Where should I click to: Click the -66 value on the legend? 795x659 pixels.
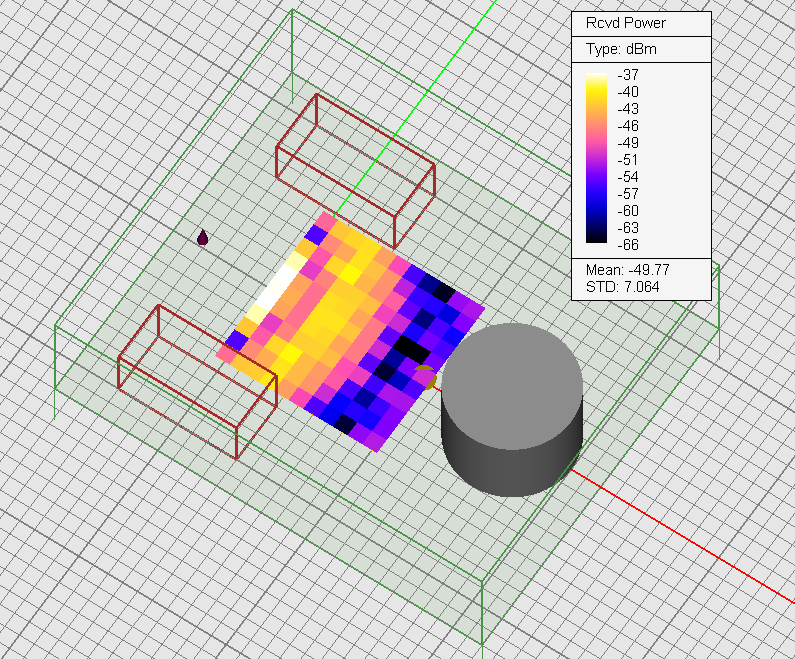coord(628,244)
